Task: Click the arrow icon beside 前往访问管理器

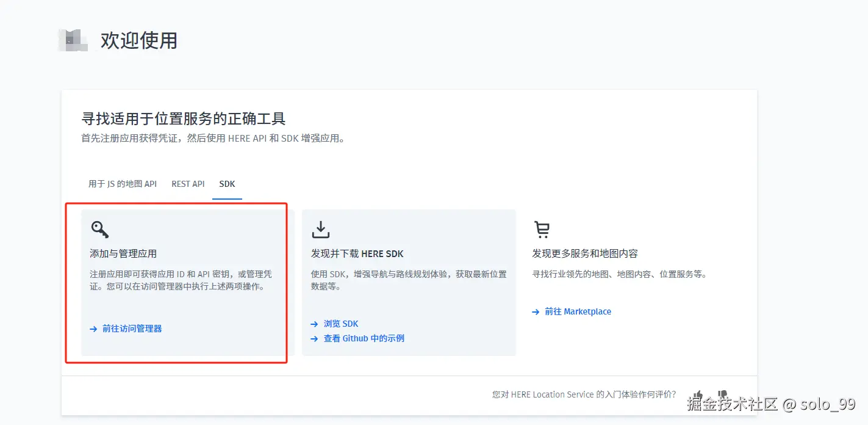Action: tap(93, 329)
